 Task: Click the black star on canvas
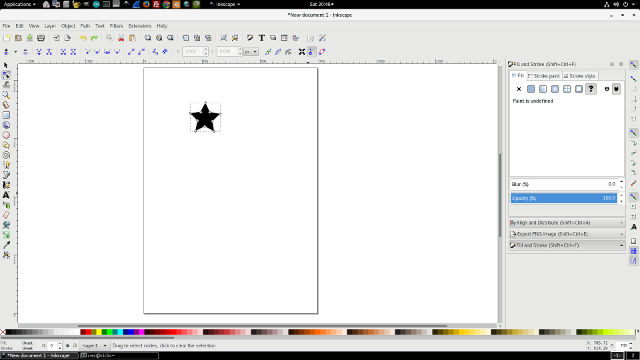point(205,118)
